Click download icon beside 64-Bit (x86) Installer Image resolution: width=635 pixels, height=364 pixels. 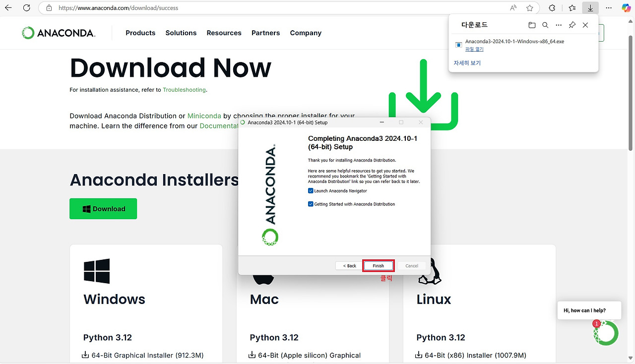click(418, 355)
